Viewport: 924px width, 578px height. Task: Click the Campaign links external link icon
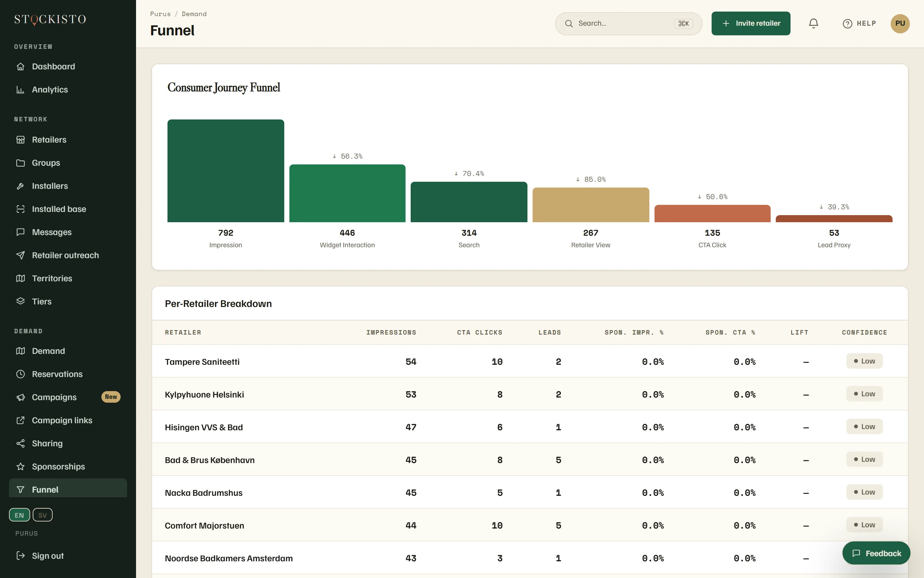point(21,420)
